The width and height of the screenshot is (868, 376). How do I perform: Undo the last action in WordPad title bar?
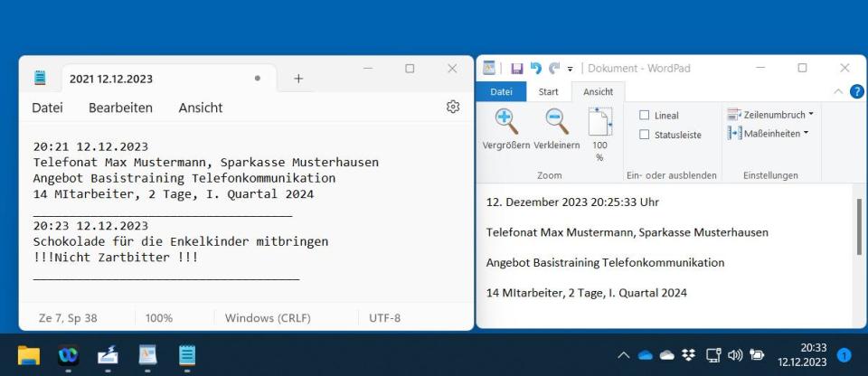point(536,68)
